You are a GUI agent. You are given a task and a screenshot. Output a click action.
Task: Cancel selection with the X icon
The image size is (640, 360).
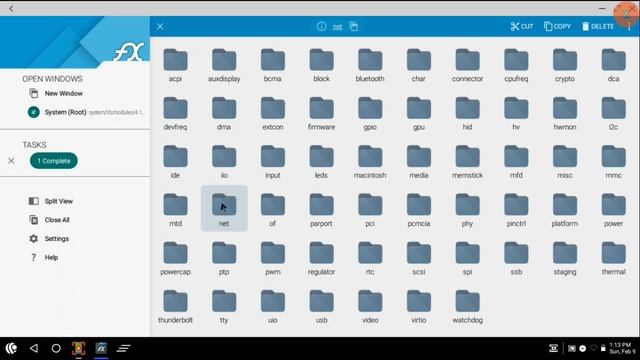click(x=160, y=27)
